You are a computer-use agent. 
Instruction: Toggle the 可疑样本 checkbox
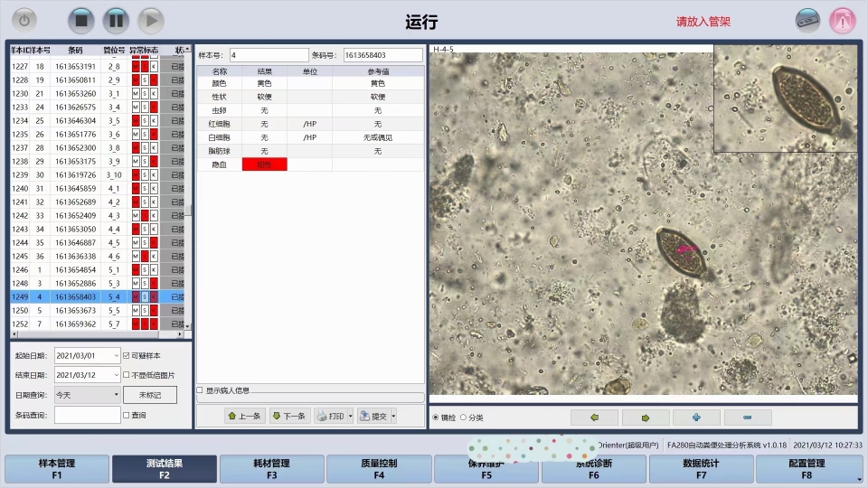[x=127, y=355]
